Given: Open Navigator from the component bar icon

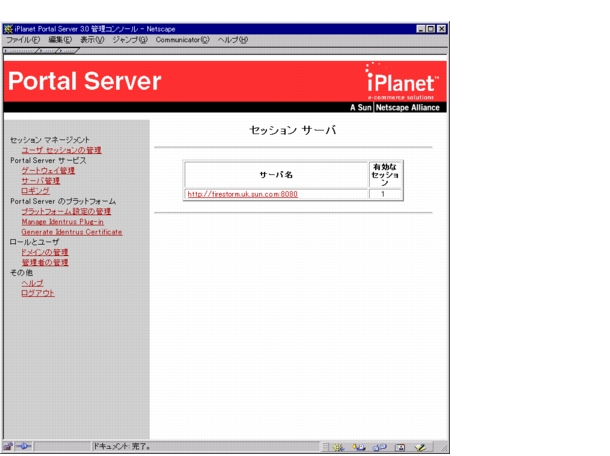Looking at the screenshot, I should (339, 447).
